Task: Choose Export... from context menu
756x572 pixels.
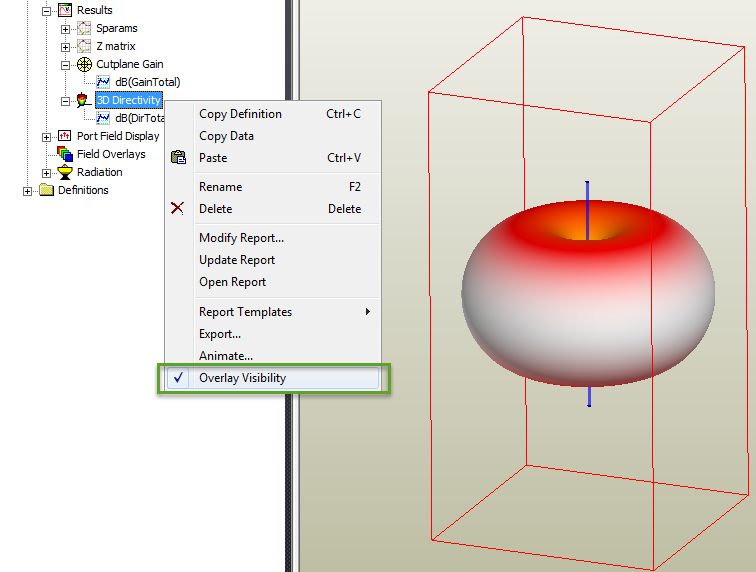Action: coord(273,334)
